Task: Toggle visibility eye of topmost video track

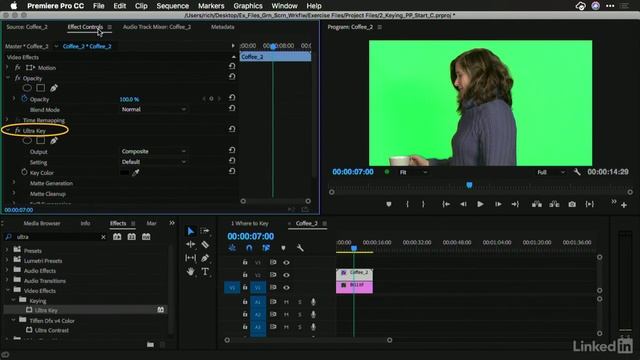Action: [x=287, y=262]
